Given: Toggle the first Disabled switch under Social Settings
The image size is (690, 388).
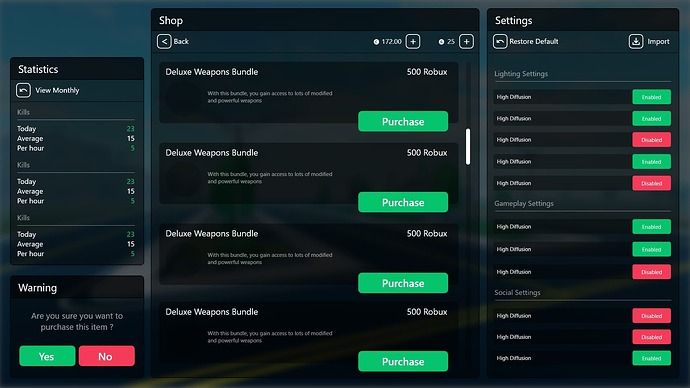Looking at the screenshot, I should pos(651,316).
